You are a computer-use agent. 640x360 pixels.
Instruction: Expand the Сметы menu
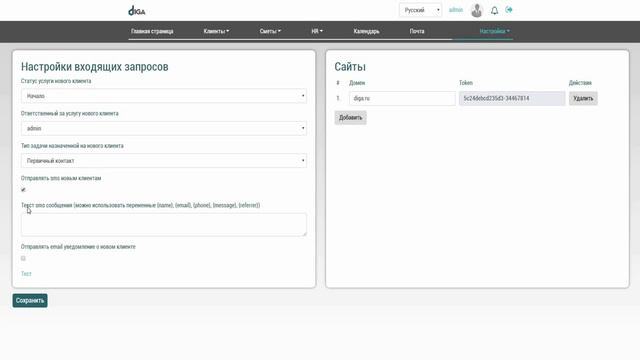click(270, 31)
